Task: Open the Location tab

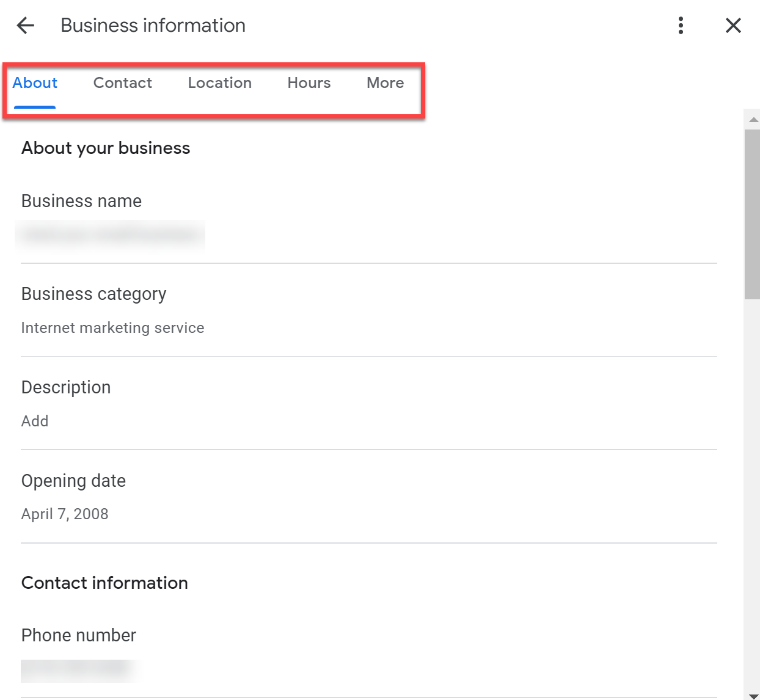Action: [x=219, y=83]
